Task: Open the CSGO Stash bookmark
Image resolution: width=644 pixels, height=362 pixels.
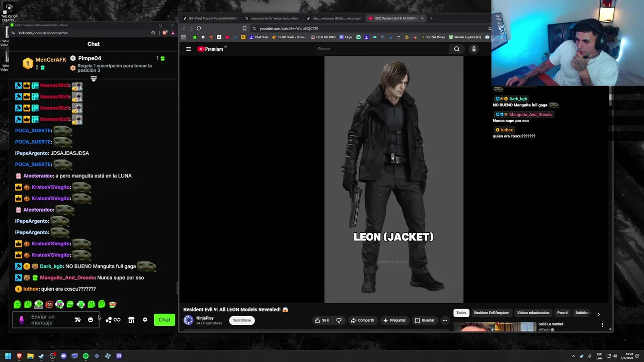Action: (x=289, y=37)
